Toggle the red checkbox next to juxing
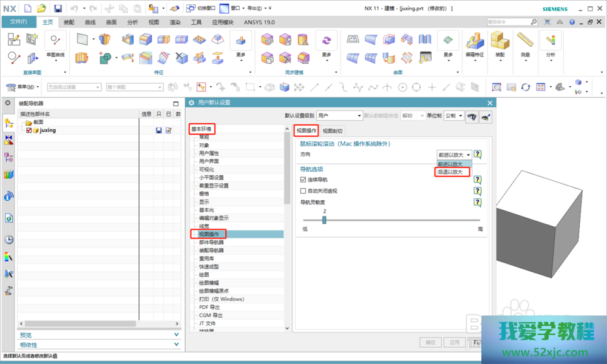607x364 pixels. (x=29, y=130)
